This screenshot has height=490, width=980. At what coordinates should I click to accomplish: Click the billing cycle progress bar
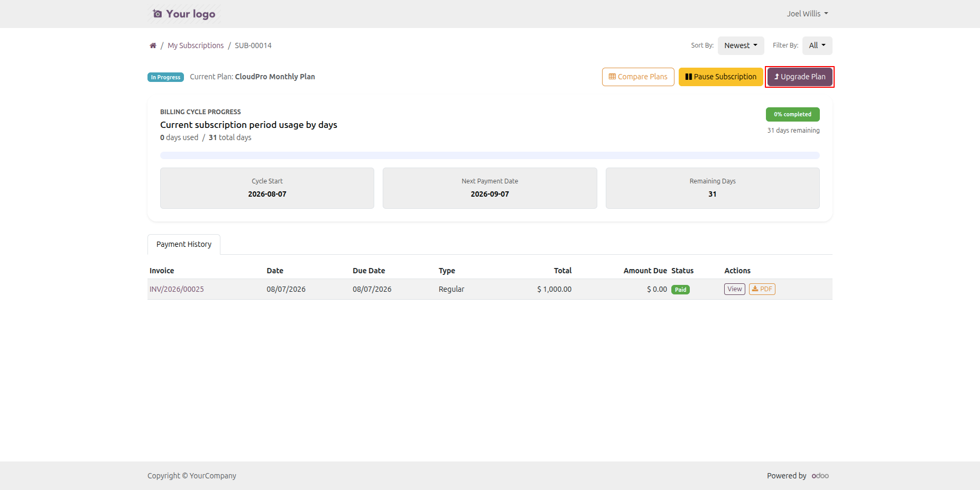490,155
